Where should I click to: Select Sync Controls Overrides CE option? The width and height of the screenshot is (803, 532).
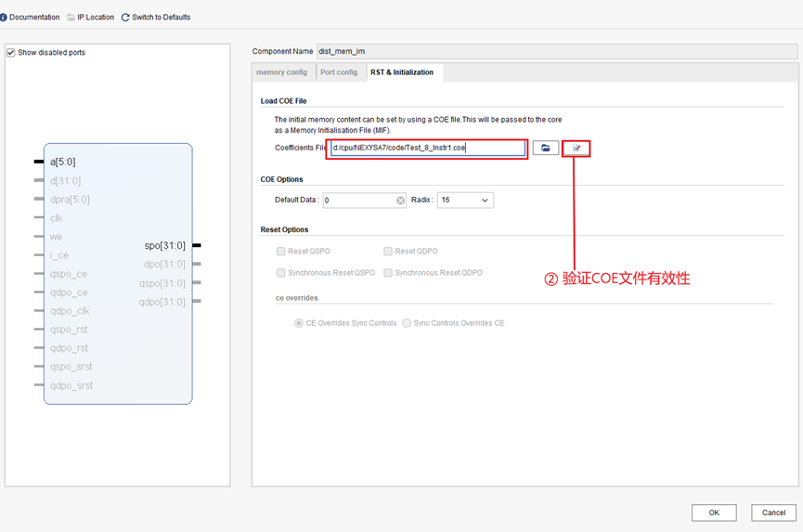[x=407, y=323]
